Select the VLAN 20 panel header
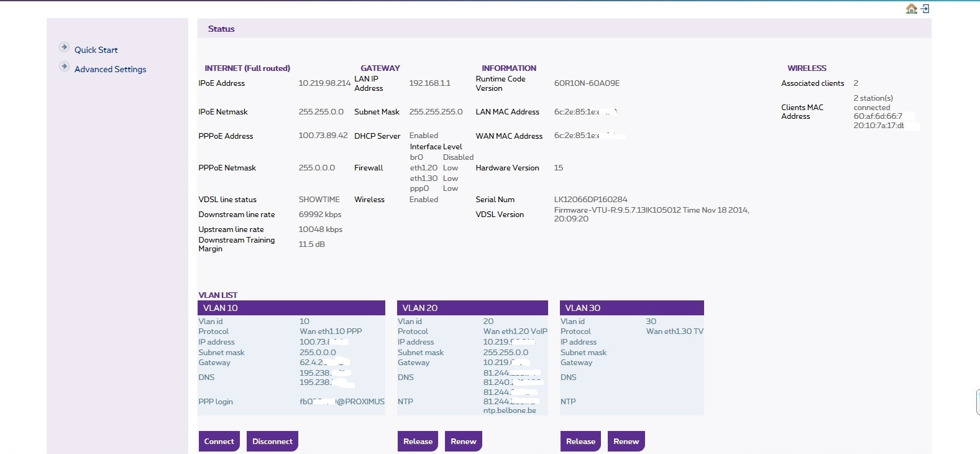 coord(472,308)
